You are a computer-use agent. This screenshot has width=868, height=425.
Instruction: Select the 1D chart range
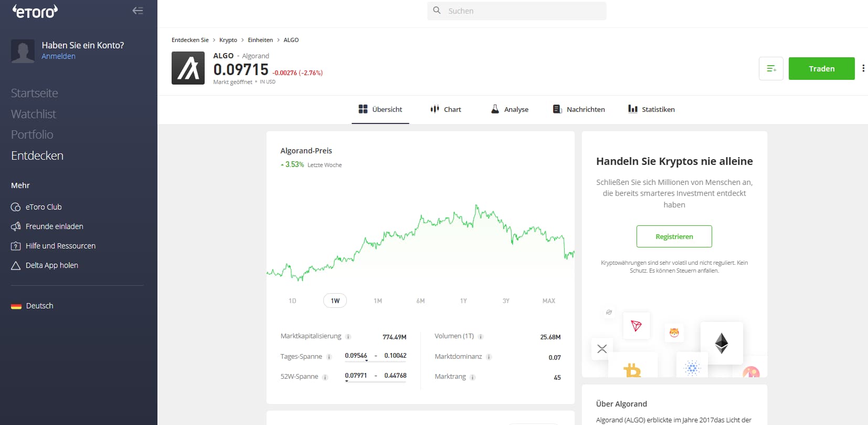click(292, 301)
